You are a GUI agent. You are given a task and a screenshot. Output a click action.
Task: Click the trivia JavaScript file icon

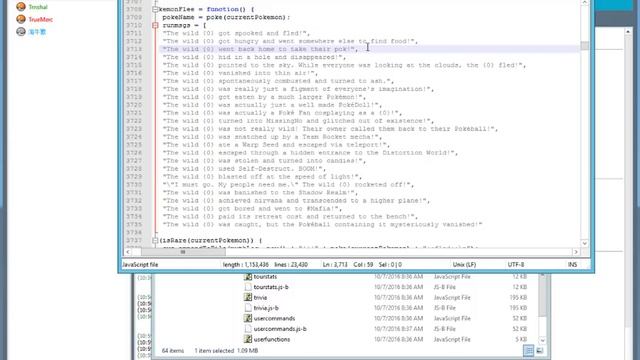pos(248,298)
